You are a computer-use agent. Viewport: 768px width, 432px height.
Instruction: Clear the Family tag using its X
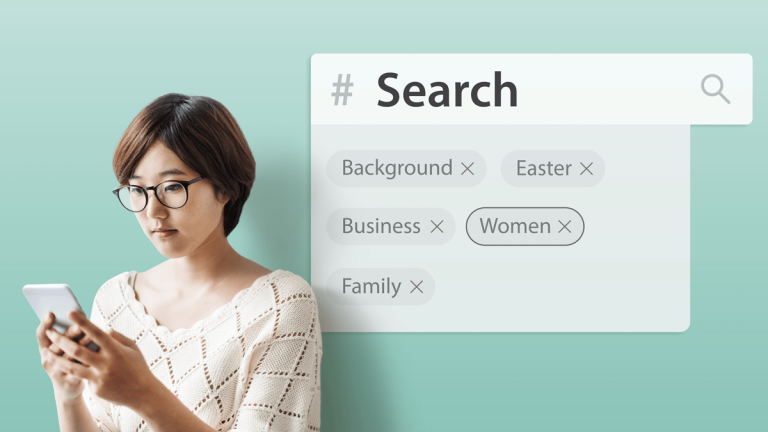click(416, 287)
